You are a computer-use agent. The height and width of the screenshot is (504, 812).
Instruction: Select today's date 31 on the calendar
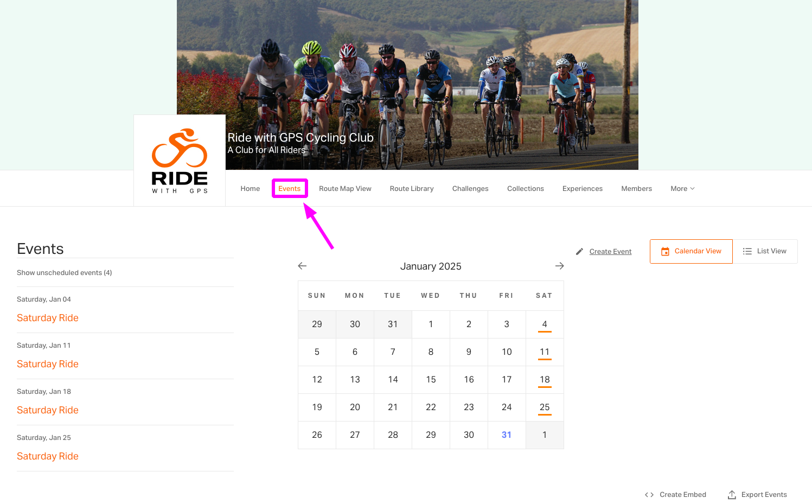tap(507, 435)
